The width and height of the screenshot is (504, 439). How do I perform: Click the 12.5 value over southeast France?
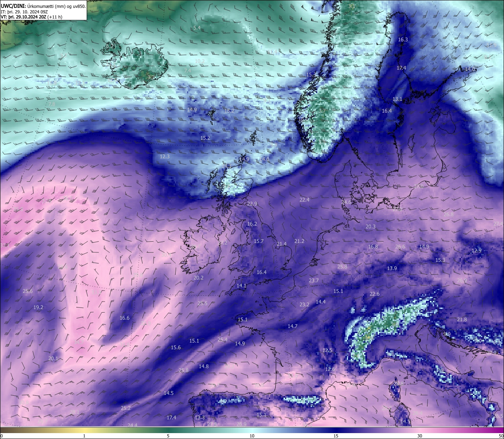click(327, 350)
